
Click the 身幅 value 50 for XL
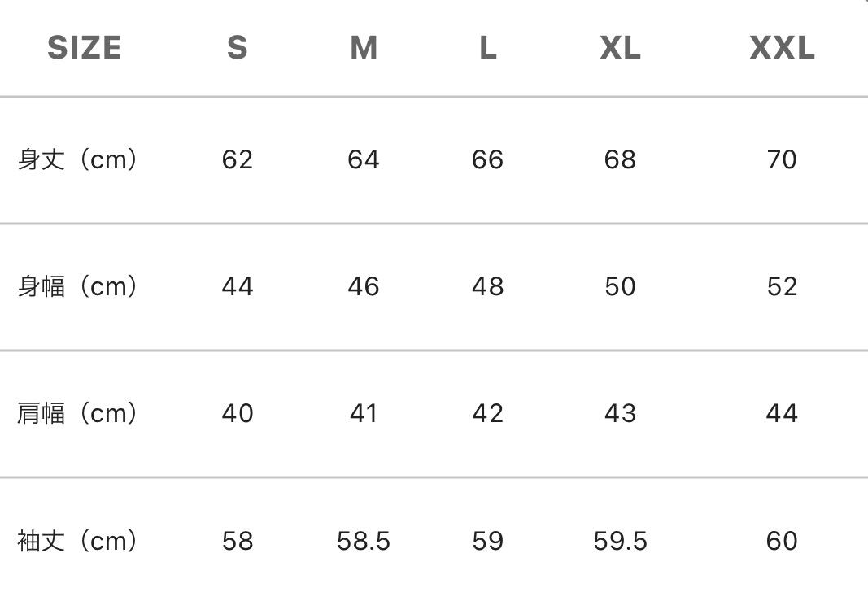tap(620, 286)
